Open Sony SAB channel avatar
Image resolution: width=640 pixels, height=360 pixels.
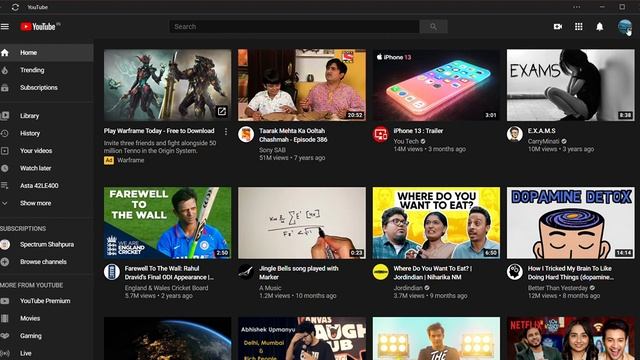coord(246,134)
